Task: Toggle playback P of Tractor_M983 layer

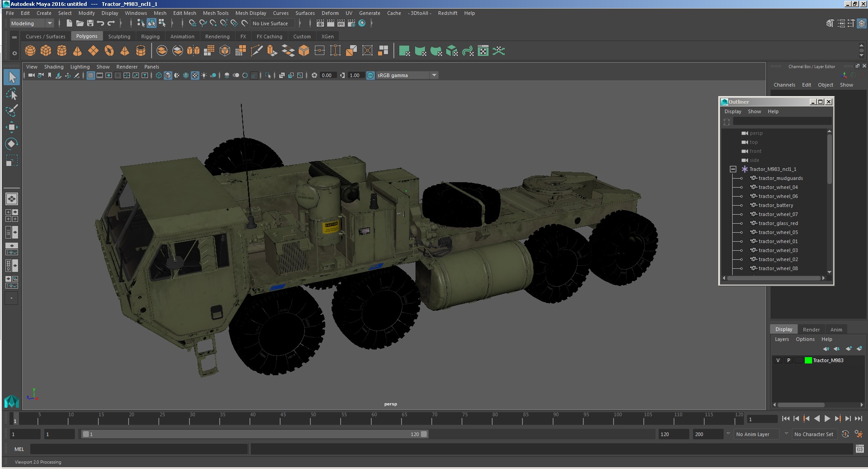Action: pyautogui.click(x=789, y=360)
